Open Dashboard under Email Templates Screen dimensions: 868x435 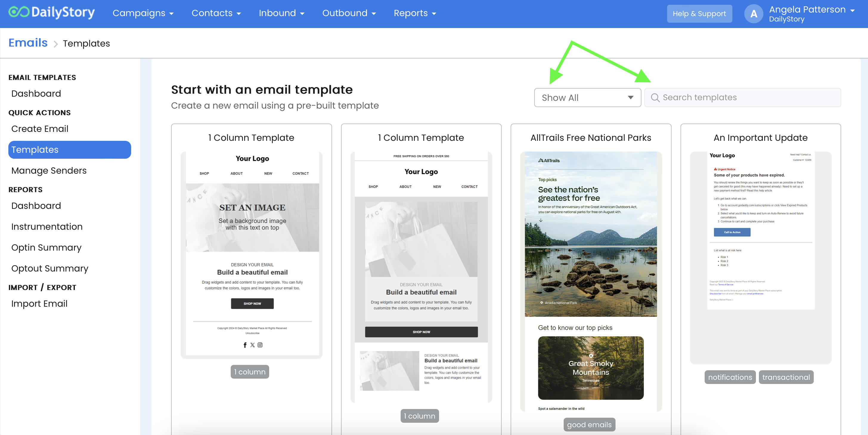click(x=36, y=93)
